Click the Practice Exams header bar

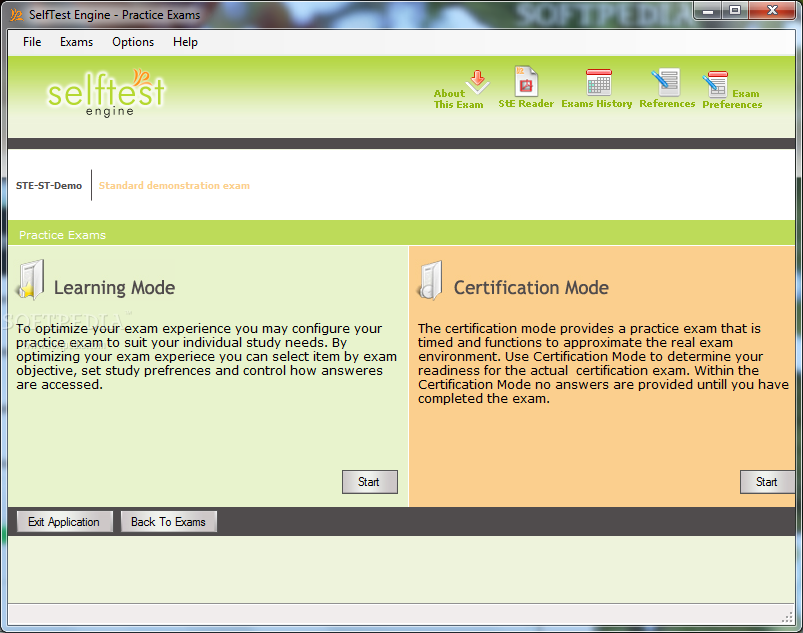(401, 234)
